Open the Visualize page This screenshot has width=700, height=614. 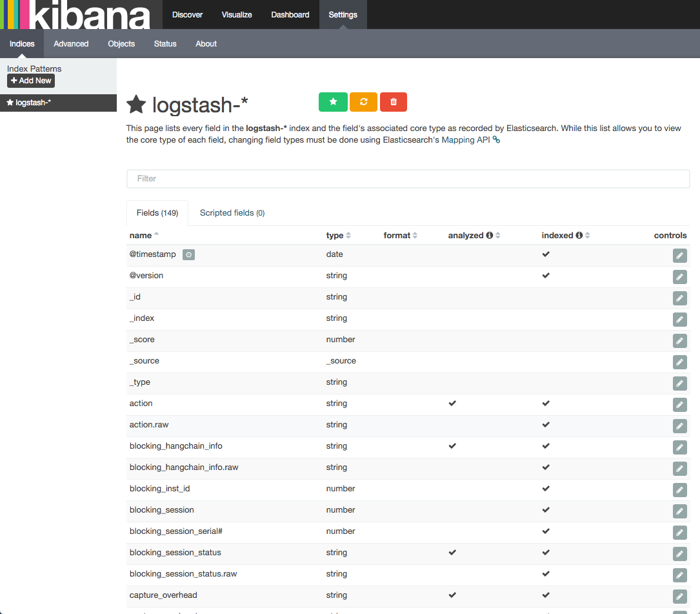(237, 15)
